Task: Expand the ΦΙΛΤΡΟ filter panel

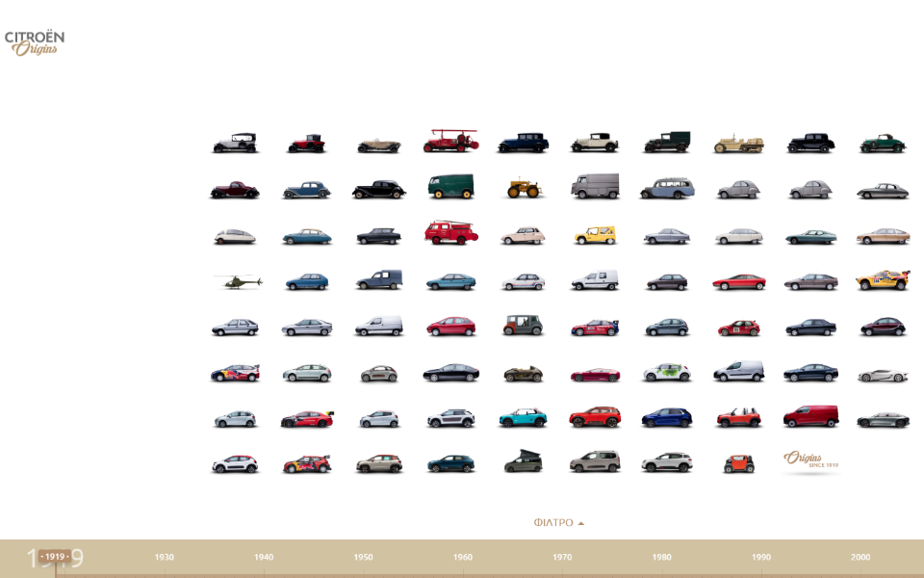Action: point(553,523)
